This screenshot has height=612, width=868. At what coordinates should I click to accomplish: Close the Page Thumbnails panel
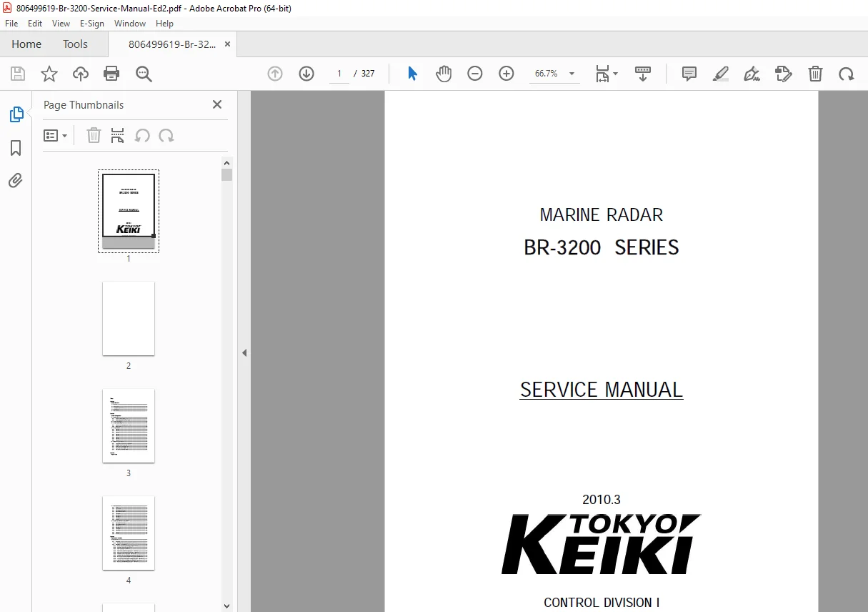point(217,104)
